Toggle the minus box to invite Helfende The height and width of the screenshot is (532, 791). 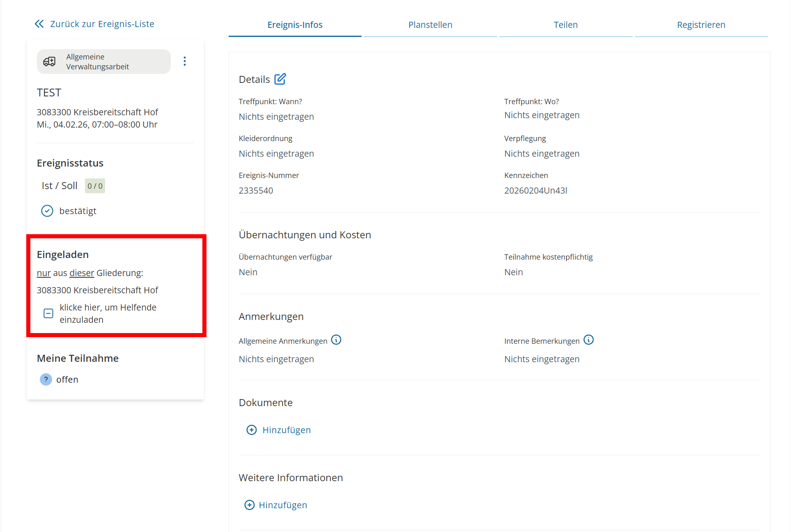48,313
